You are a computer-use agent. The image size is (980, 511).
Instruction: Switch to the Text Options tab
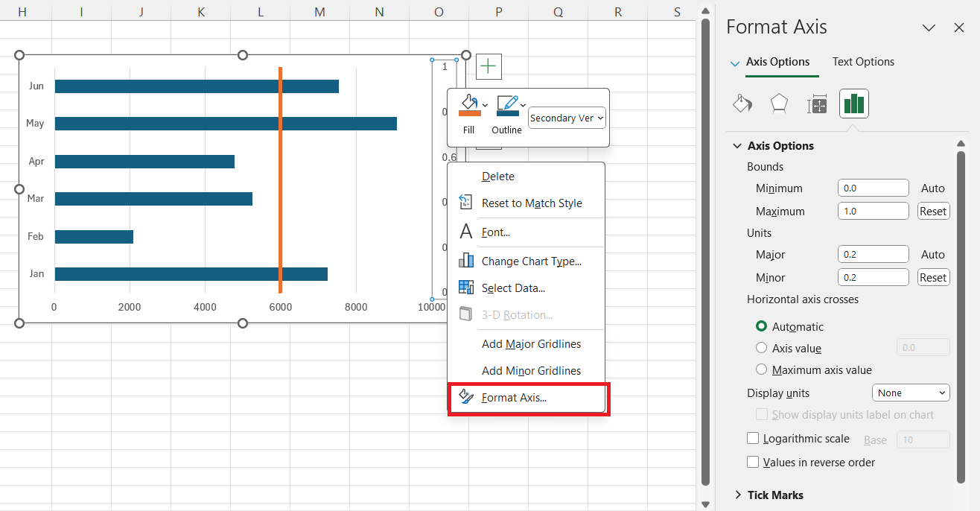pyautogui.click(x=863, y=62)
